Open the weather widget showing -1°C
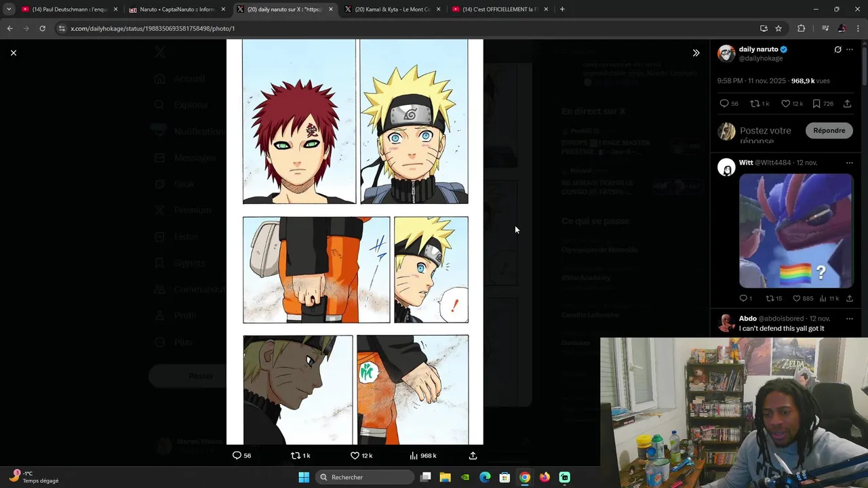The image size is (868, 488). (x=34, y=477)
